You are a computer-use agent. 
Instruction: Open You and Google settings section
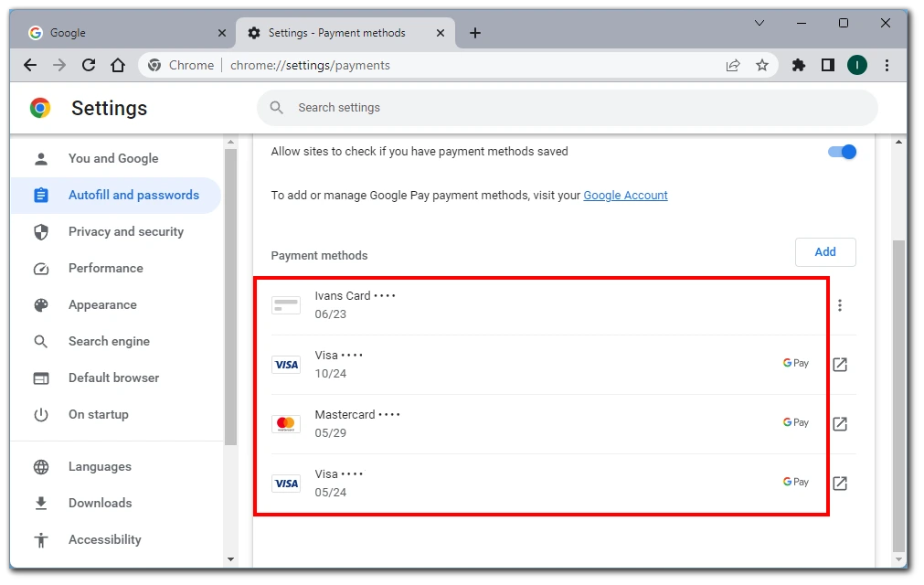115,158
